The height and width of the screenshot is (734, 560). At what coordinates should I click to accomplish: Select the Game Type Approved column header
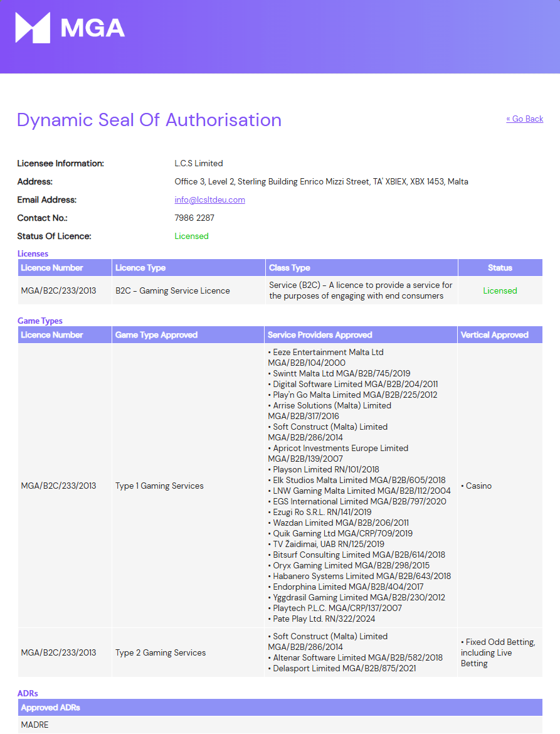pyautogui.click(x=156, y=335)
